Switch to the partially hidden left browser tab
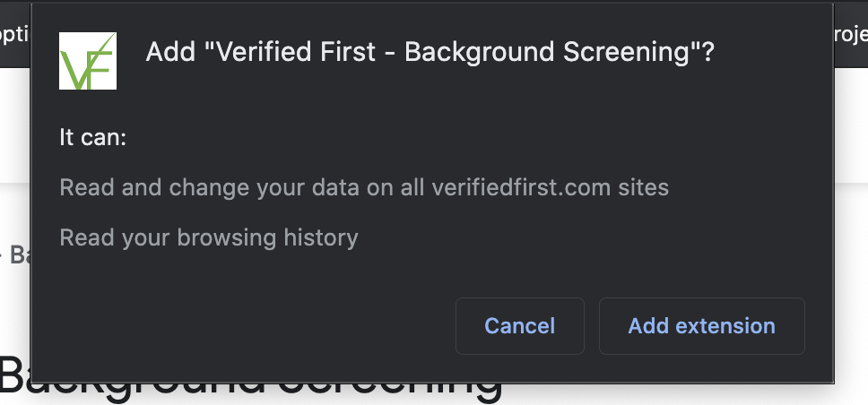The width and height of the screenshot is (868, 405). pyautogui.click(x=15, y=34)
